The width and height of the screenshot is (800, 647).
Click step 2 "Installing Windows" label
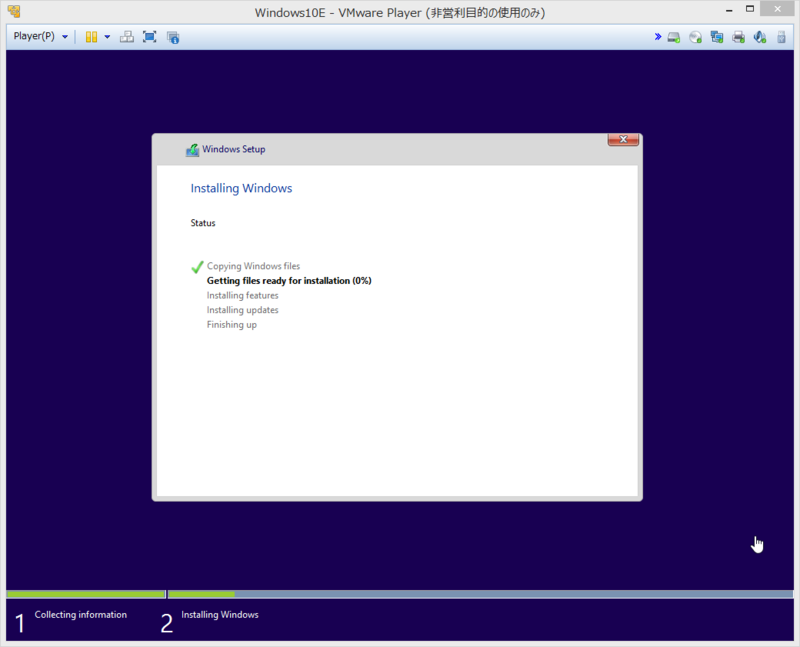click(220, 615)
